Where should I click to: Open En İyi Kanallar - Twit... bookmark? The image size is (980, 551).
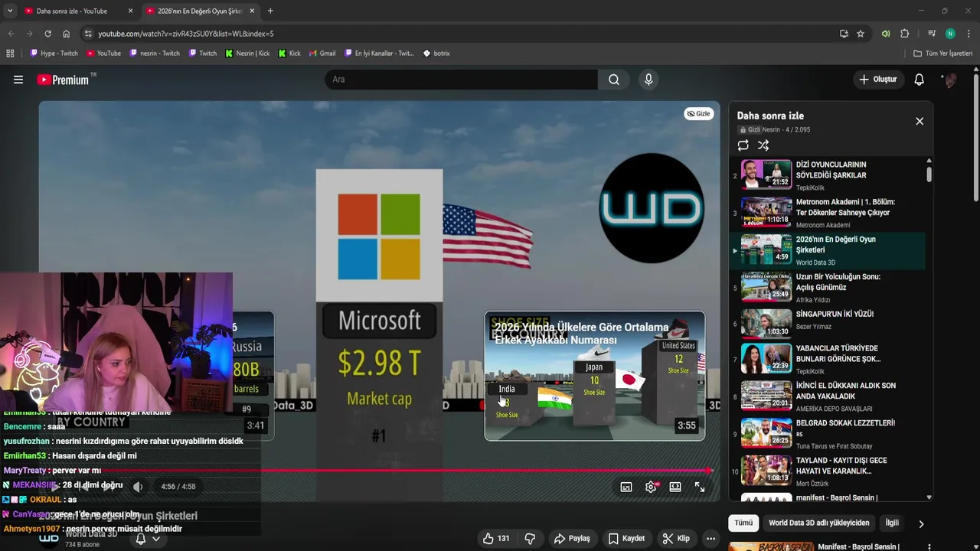coord(378,54)
